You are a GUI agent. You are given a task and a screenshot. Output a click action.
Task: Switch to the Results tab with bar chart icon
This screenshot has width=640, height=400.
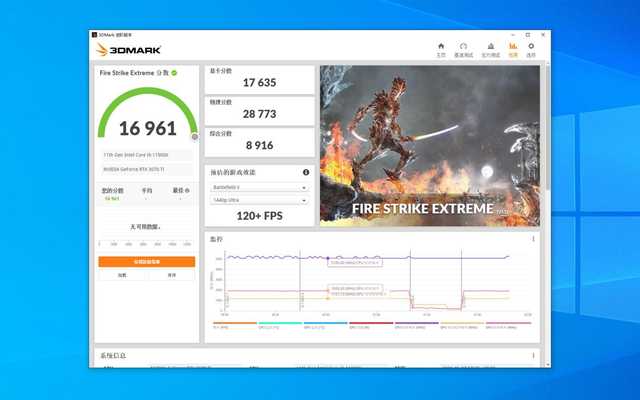click(513, 50)
